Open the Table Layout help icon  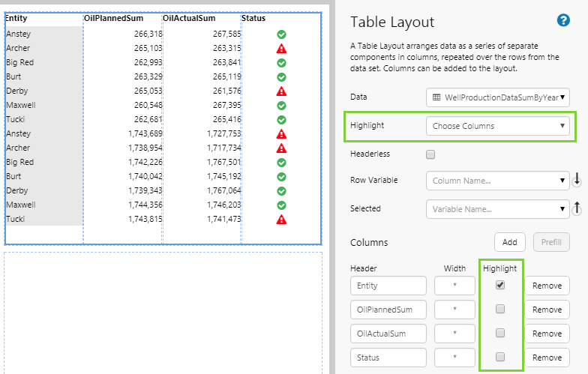[563, 20]
